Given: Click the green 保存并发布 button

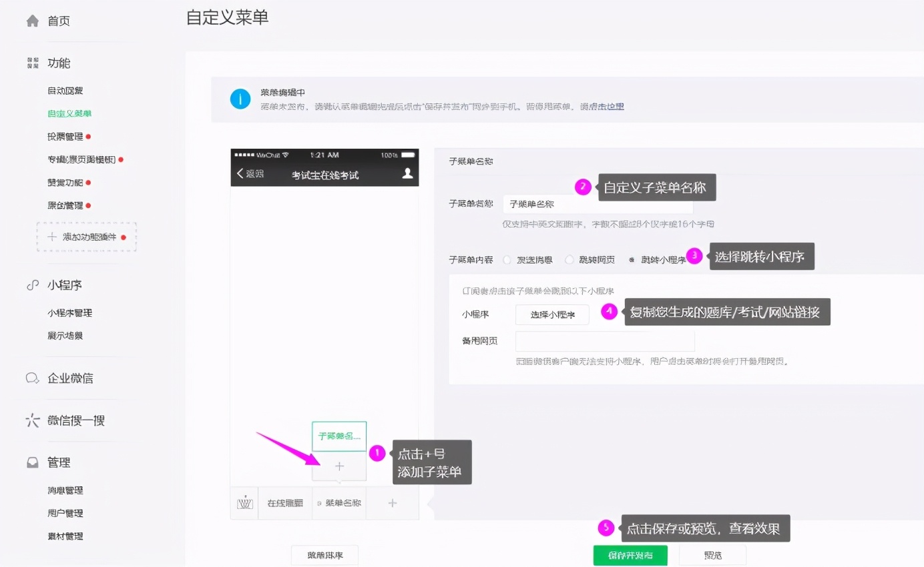Looking at the screenshot, I should pyautogui.click(x=630, y=555).
